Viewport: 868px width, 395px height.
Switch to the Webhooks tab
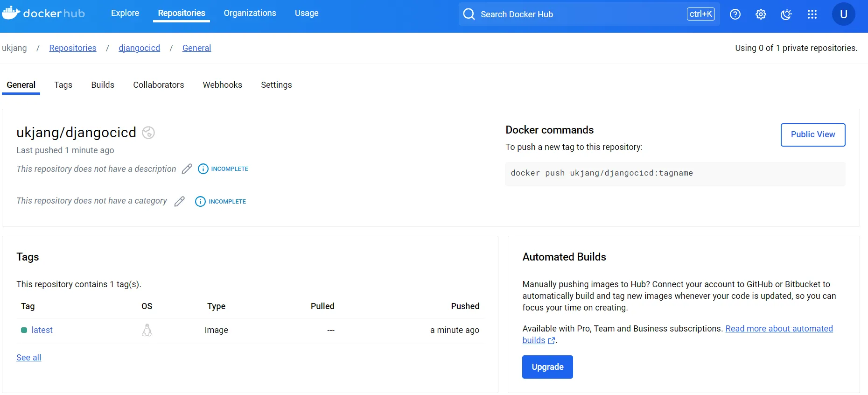click(222, 85)
